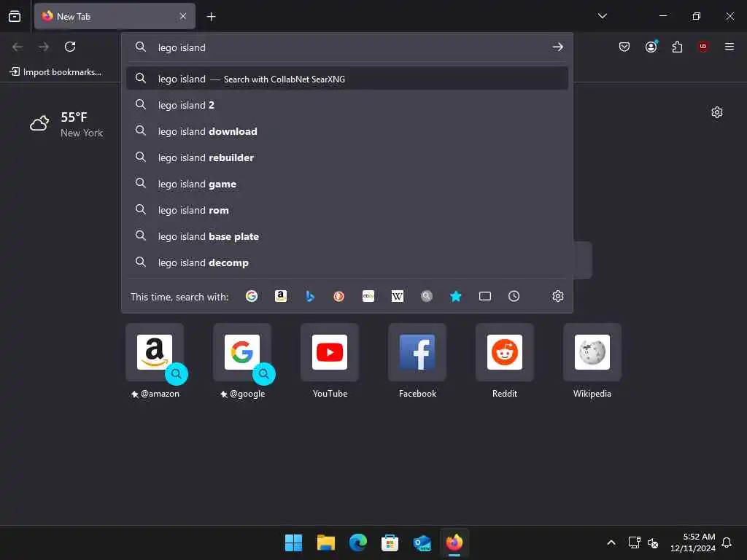747x560 pixels.
Task: Show hidden system tray icons
Action: point(611,542)
